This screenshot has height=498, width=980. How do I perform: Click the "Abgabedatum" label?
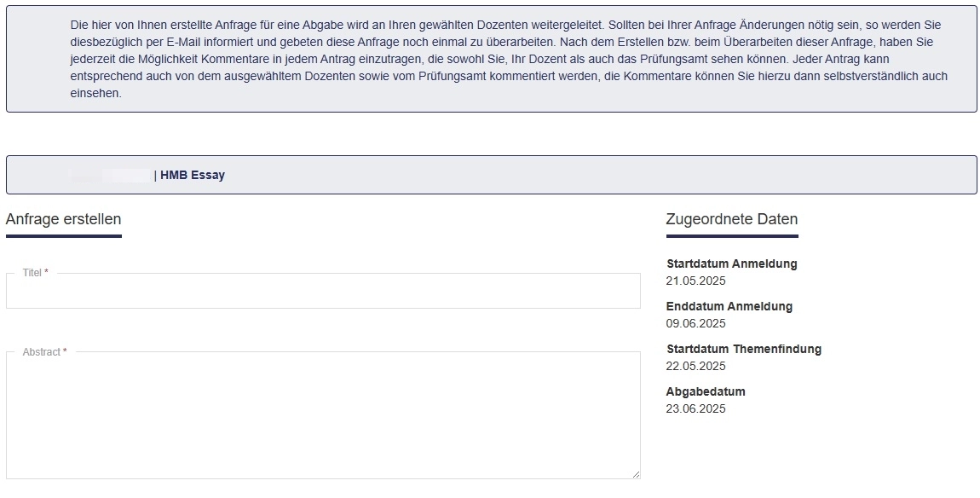pyautogui.click(x=706, y=391)
